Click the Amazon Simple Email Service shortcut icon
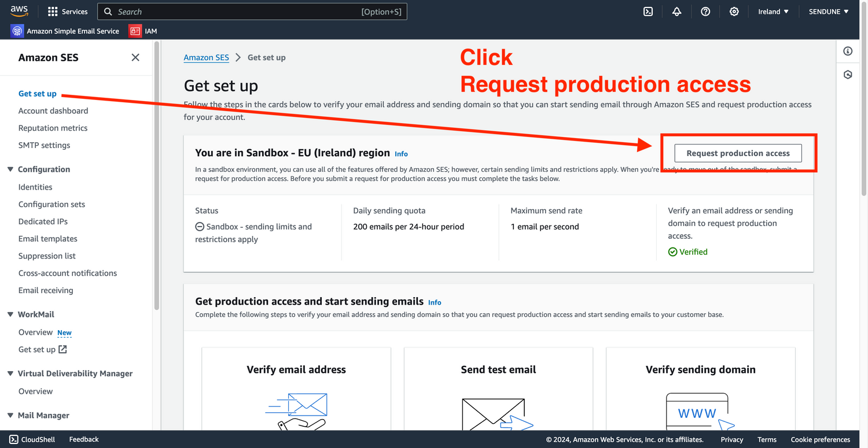The height and width of the screenshot is (448, 868). pyautogui.click(x=17, y=31)
